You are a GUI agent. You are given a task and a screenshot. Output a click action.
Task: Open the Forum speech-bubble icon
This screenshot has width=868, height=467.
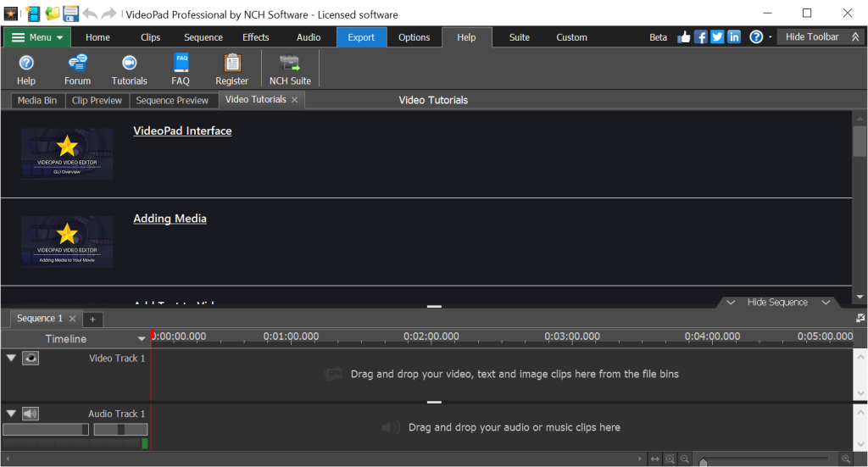[77, 63]
